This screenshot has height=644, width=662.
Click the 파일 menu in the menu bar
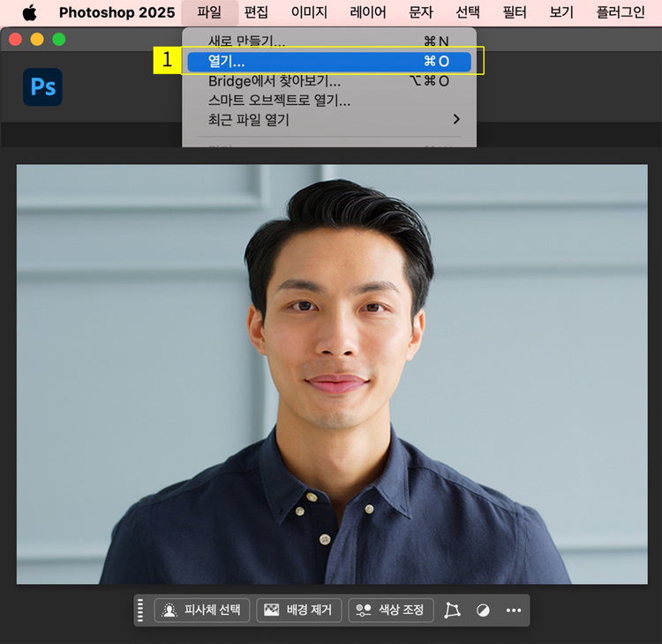209,12
